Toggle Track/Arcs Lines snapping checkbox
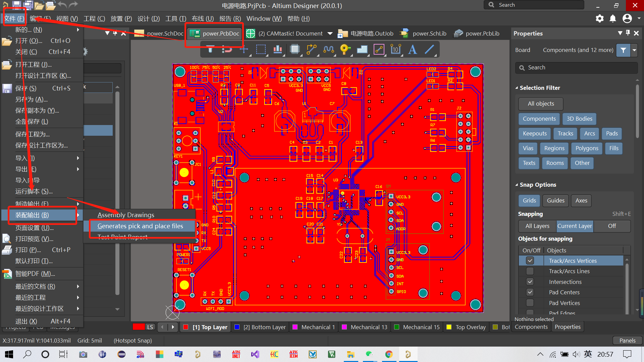 530,271
